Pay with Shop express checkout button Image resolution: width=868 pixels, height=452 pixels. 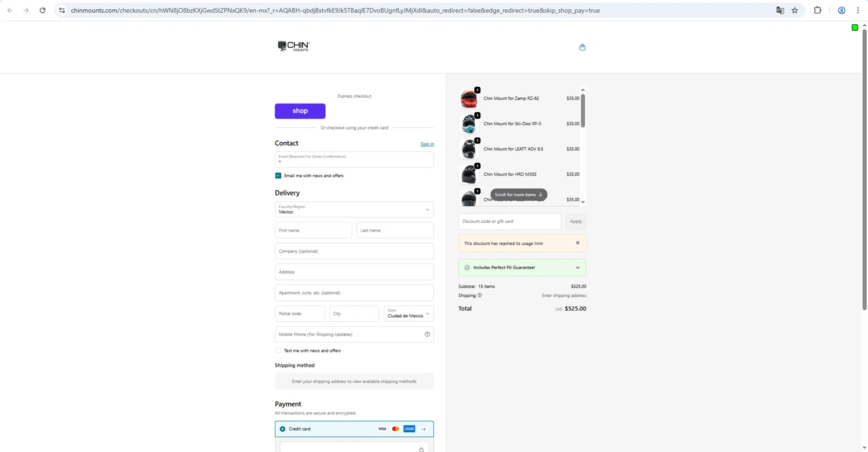pyautogui.click(x=300, y=111)
